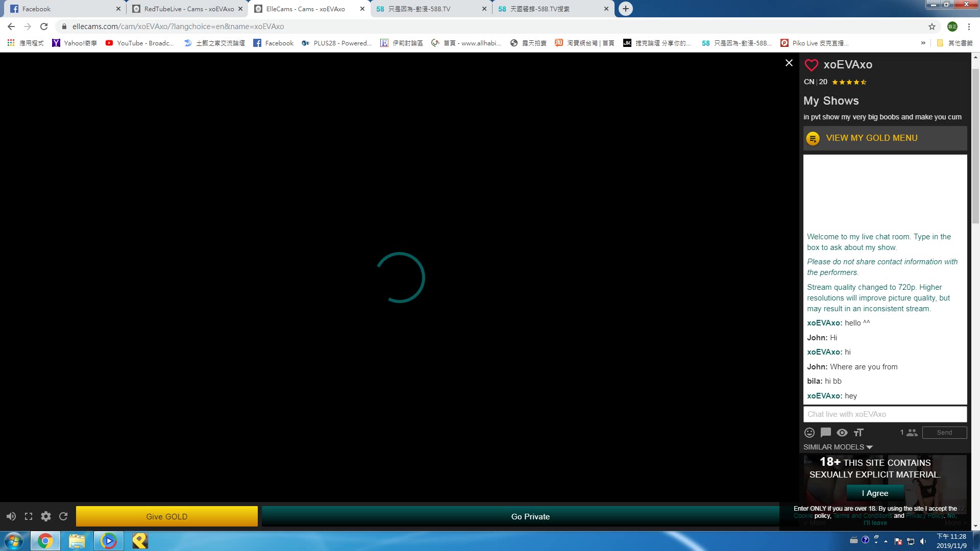This screenshot has width=980, height=551.
Task: Go back in browser history
Action: [x=11, y=27]
